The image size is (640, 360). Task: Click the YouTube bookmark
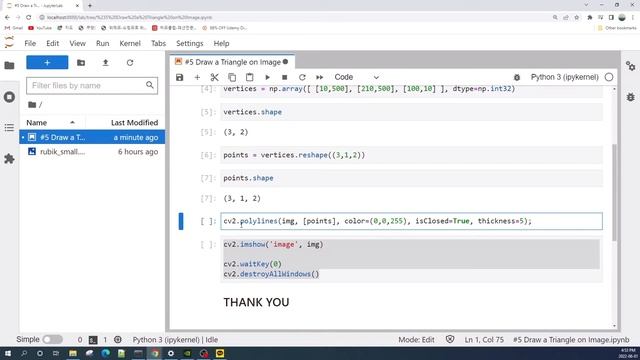point(40,28)
